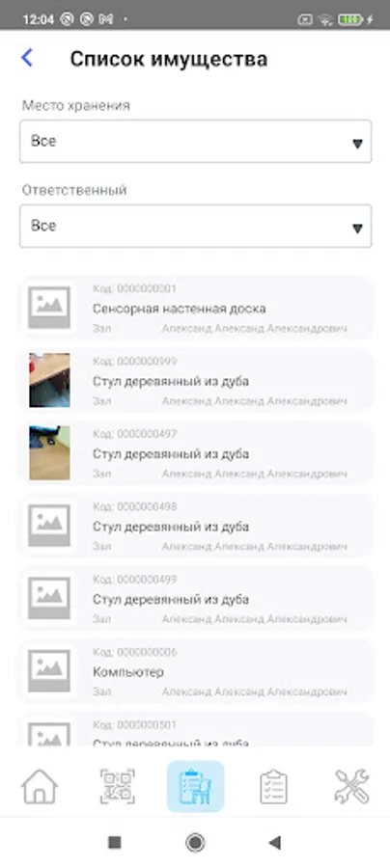The image size is (390, 868).
Task: Open the checklist clipboard icon
Action: coord(273,786)
